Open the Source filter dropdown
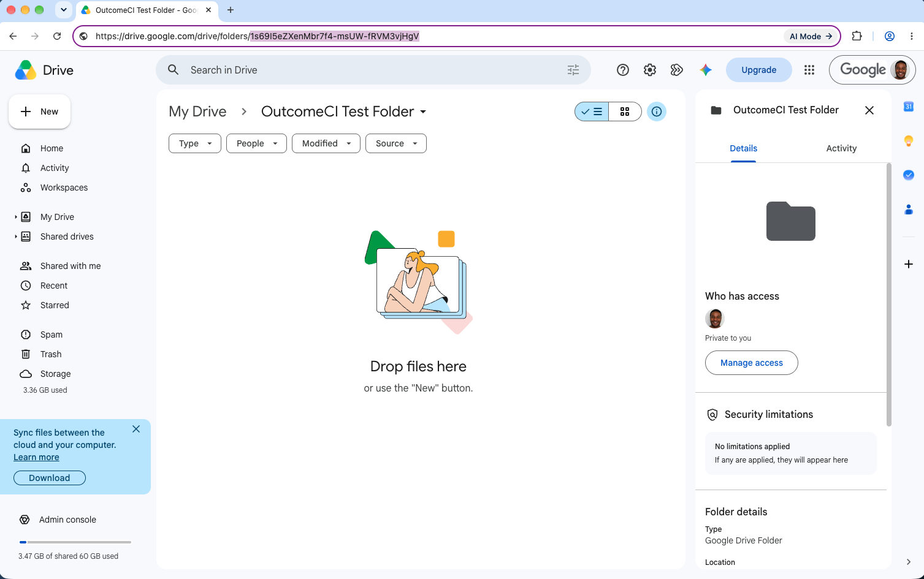The width and height of the screenshot is (924, 579). [x=396, y=143]
